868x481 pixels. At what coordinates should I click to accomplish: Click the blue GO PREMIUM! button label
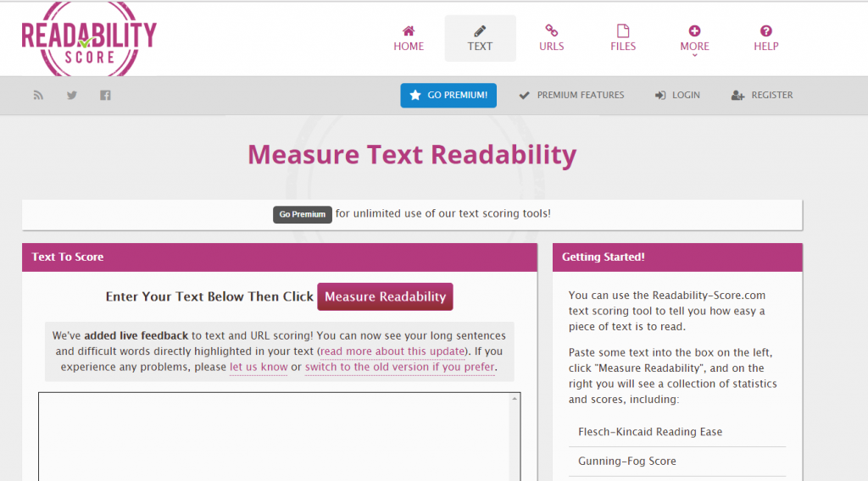click(x=457, y=95)
